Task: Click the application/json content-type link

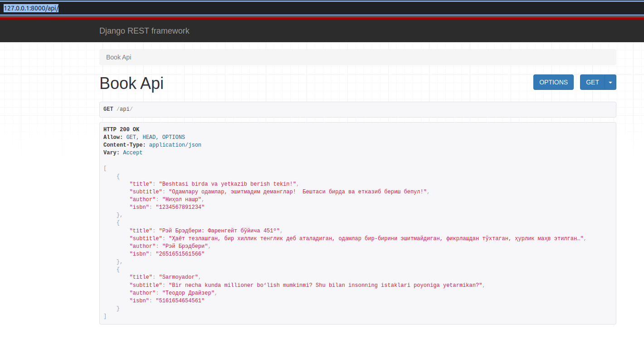Action: (175, 144)
